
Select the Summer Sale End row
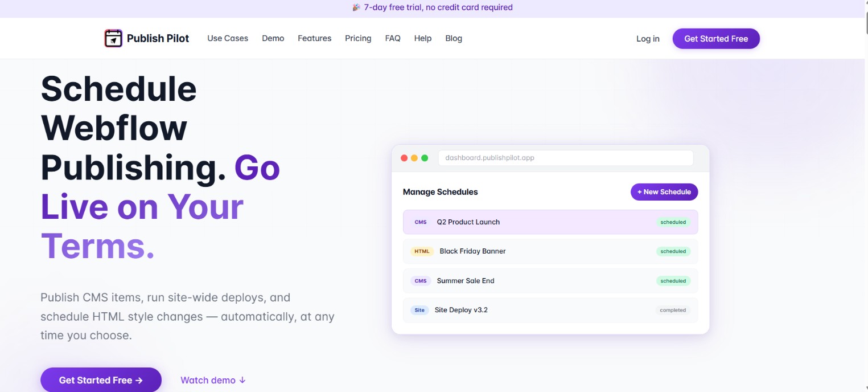point(550,281)
